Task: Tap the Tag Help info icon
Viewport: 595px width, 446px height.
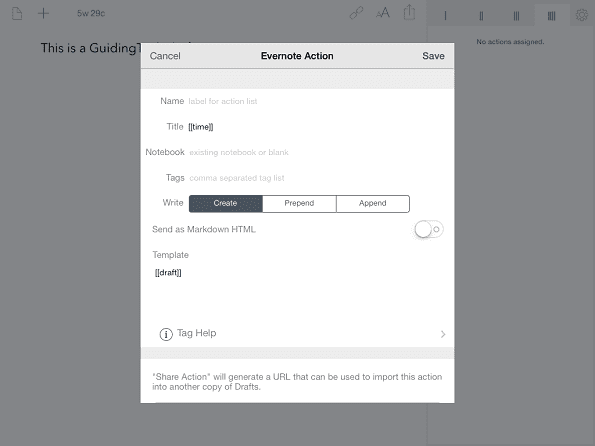Action: point(166,334)
